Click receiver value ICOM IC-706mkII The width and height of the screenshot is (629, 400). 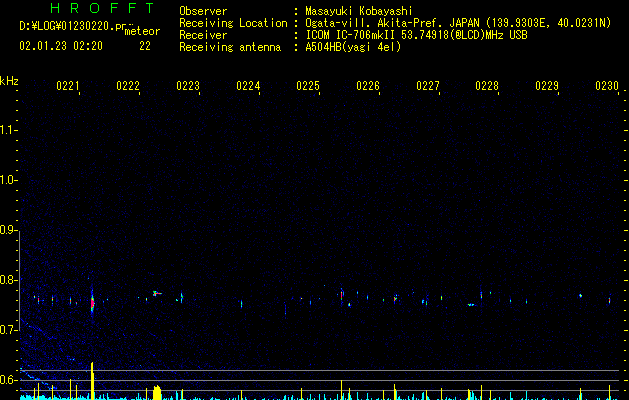click(x=350, y=35)
